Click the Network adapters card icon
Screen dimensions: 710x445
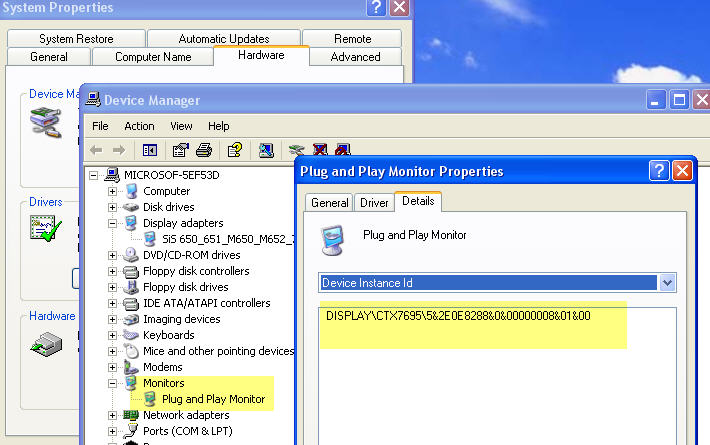[131, 415]
